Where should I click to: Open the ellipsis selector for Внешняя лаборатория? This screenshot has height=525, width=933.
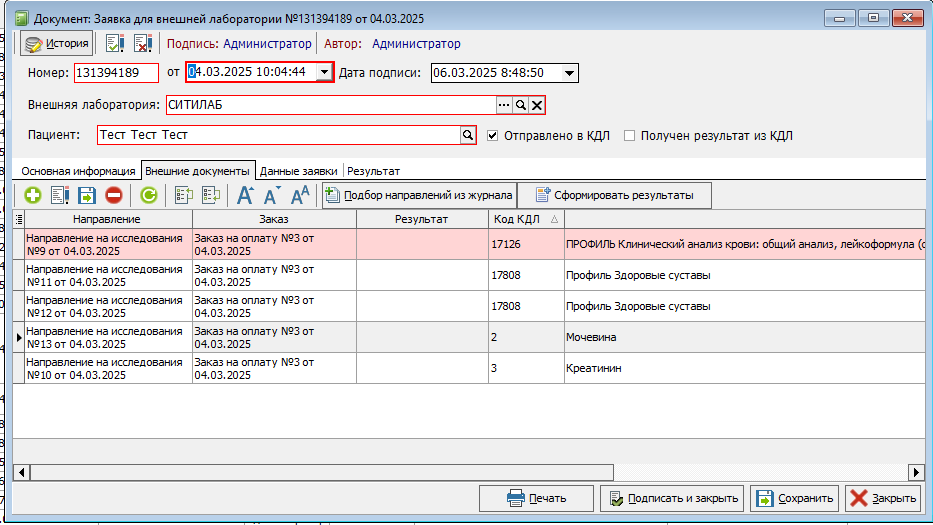coord(504,105)
